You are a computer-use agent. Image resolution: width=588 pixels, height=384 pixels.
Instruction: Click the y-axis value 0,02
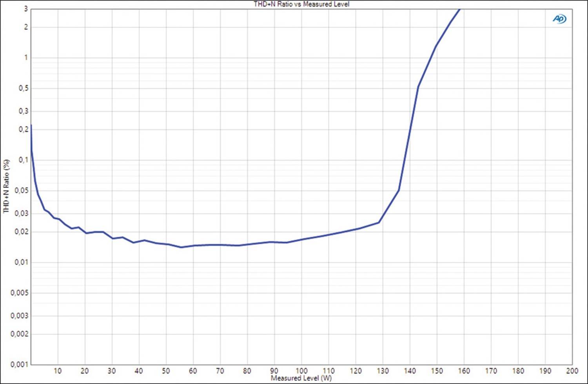[22, 232]
